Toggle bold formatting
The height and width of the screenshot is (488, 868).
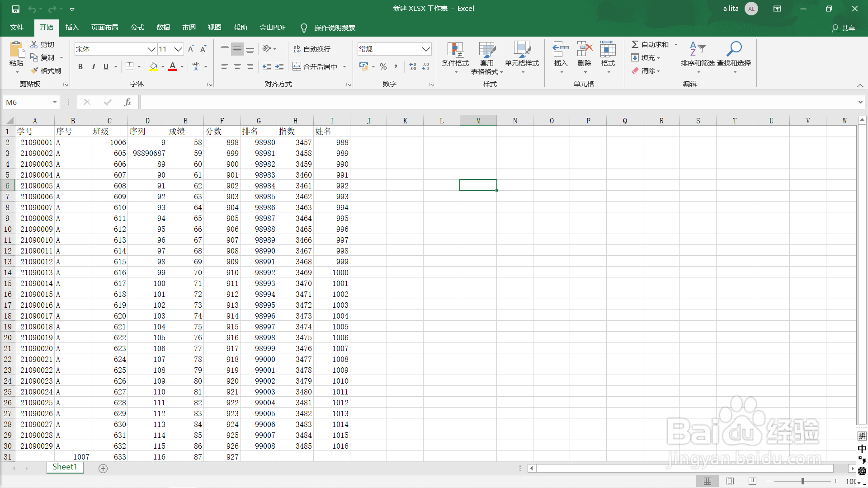(x=80, y=66)
